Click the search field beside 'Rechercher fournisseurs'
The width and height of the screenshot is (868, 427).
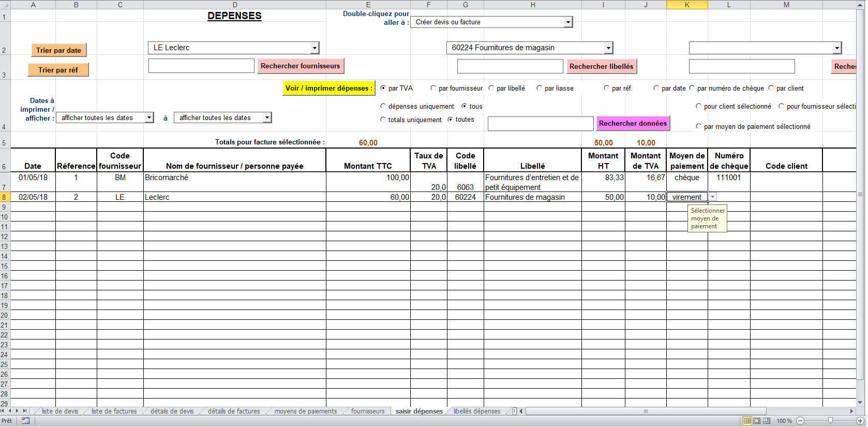[x=201, y=66]
